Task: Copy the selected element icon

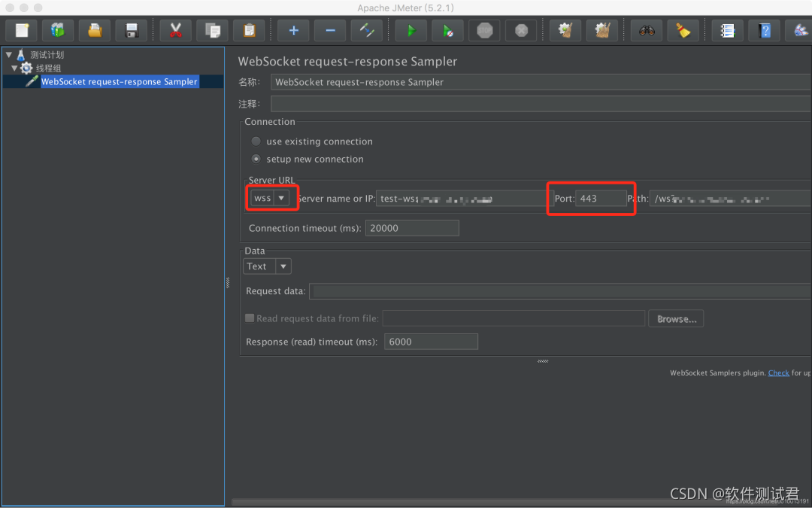Action: (212, 31)
